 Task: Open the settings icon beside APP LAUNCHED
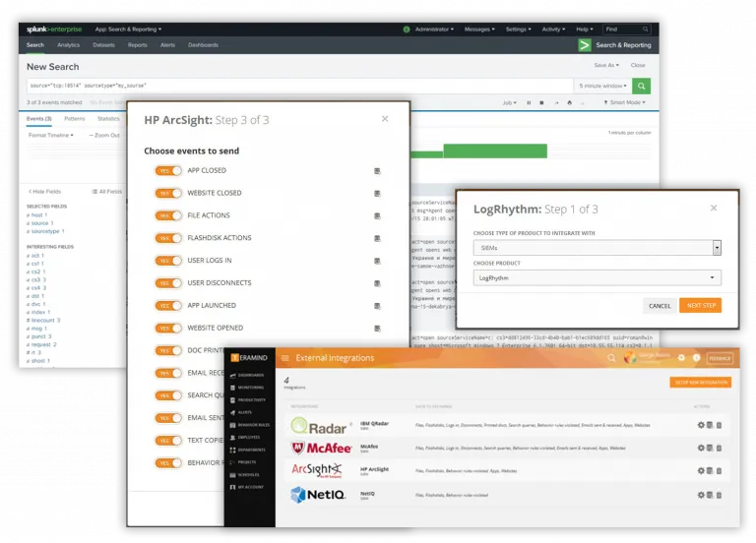377,306
